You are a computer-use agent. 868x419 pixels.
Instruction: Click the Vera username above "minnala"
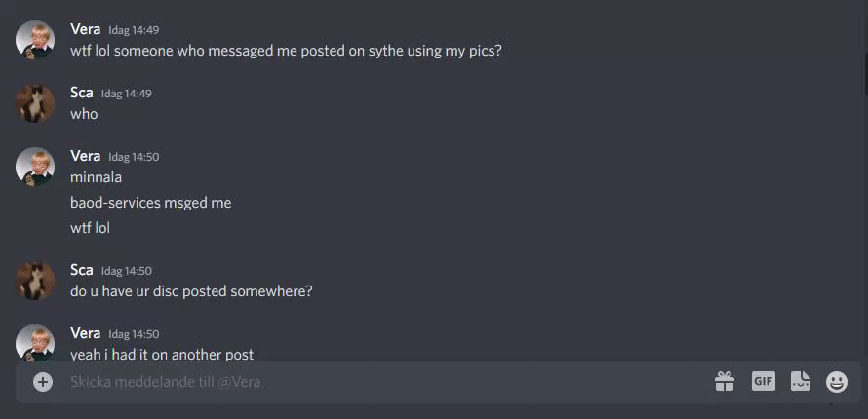(x=85, y=156)
